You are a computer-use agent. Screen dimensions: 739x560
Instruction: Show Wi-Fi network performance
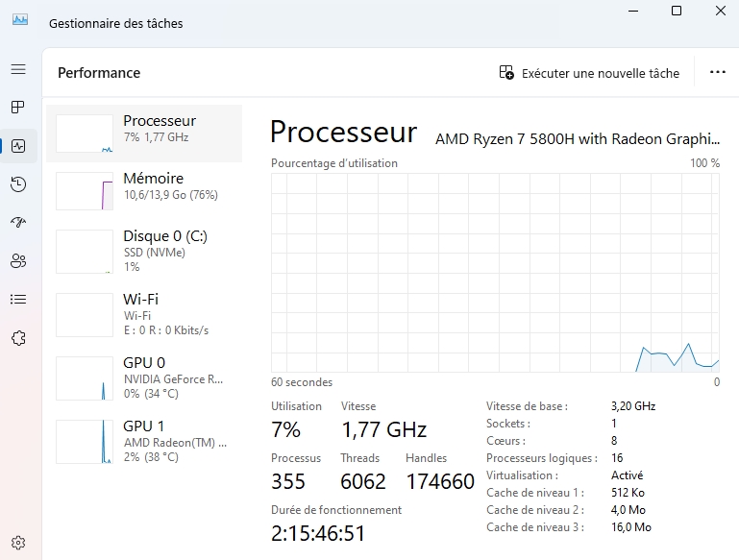144,314
